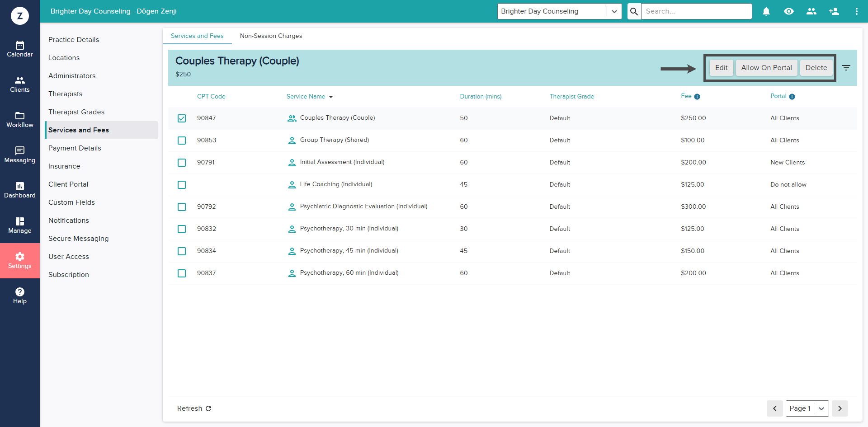This screenshot has height=427, width=868.
Task: Click the Z user avatar
Action: point(20,16)
